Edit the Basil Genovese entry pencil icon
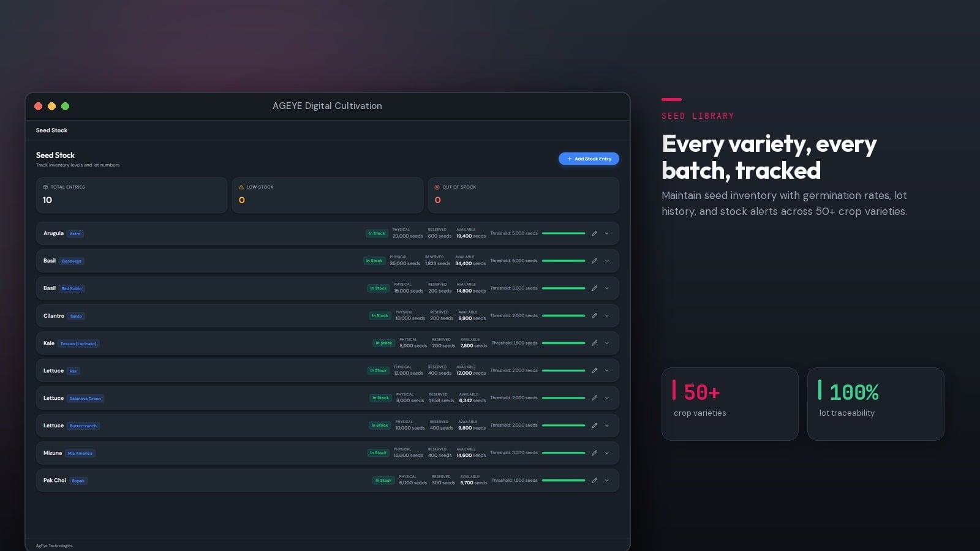980x551 pixels. point(594,261)
